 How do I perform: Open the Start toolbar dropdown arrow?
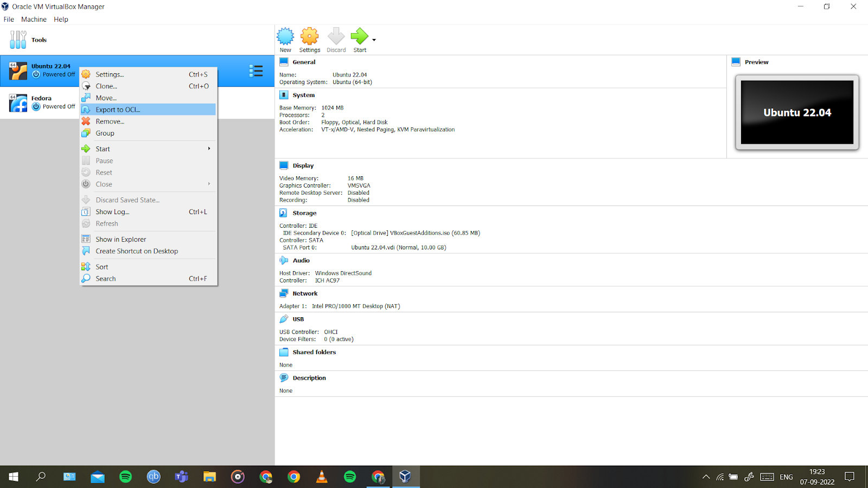click(374, 40)
